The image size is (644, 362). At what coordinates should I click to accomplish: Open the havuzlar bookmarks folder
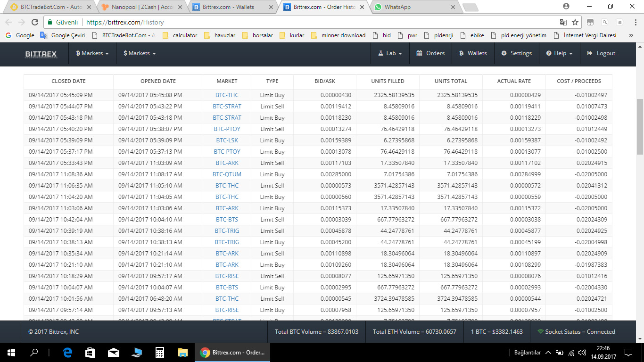pos(220,35)
